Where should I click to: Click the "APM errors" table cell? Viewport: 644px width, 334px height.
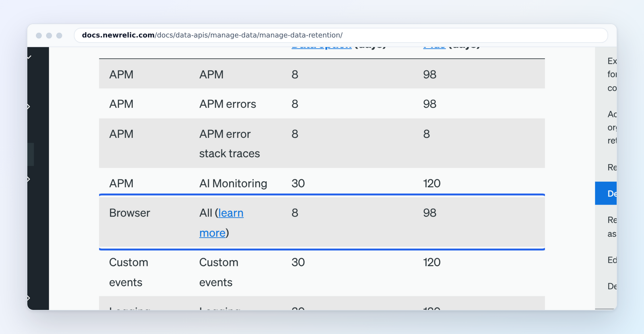coord(227,104)
